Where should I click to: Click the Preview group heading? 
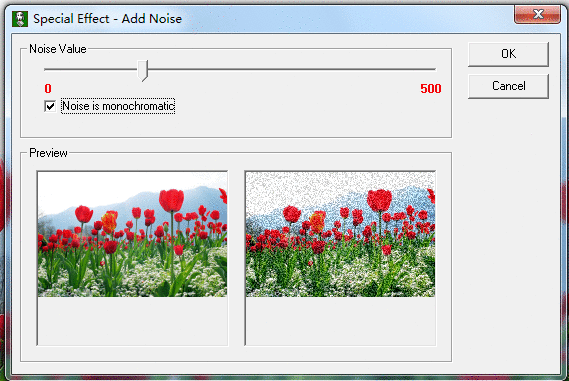[x=48, y=153]
